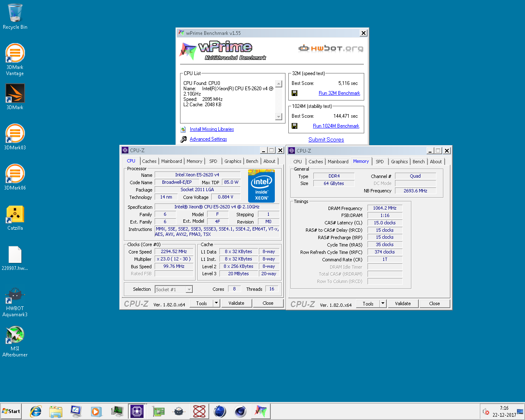Open Caches tab in right CPU-Z window
525x420 pixels.
316,162
